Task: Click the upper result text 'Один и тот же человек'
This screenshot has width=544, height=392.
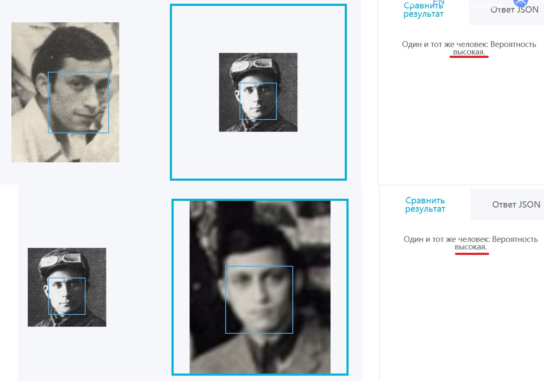Action: coord(445,44)
